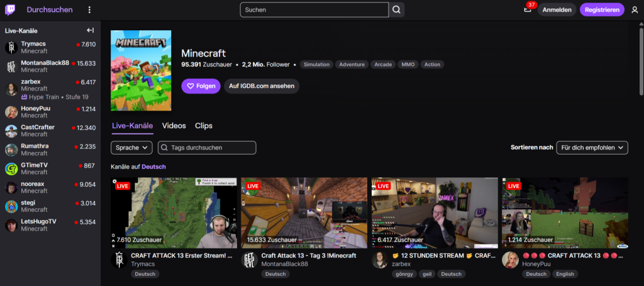Viewport: 644px width, 286px height.
Task: Click Sortieren nach label
Action: point(532,148)
